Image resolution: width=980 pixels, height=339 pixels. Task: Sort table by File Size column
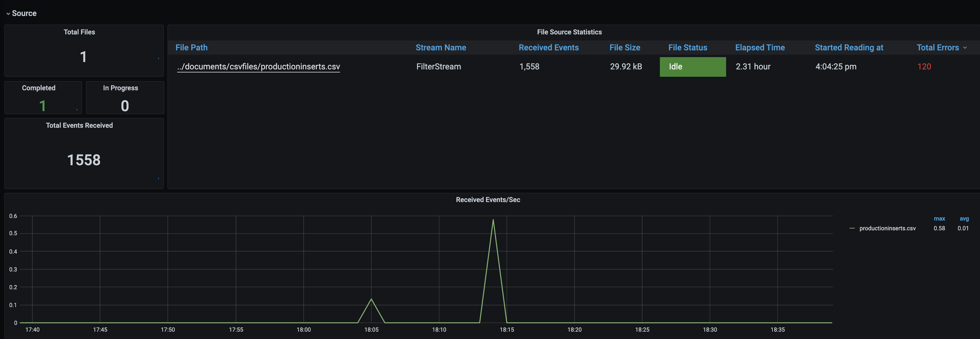click(625, 48)
